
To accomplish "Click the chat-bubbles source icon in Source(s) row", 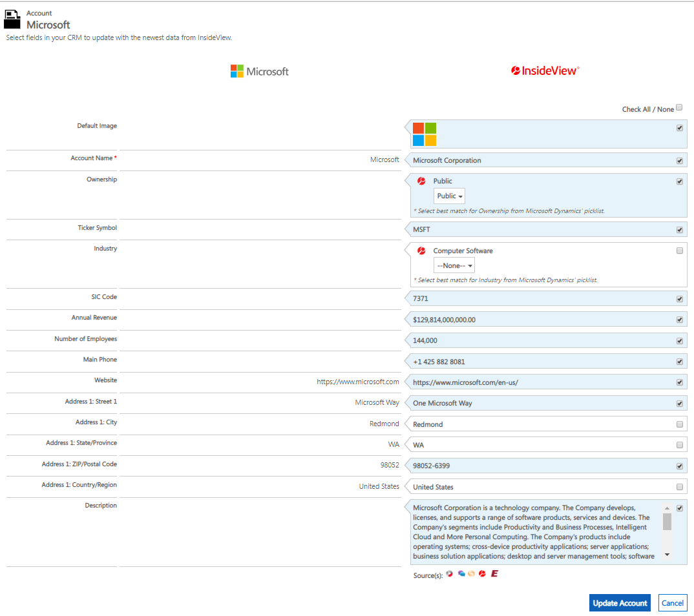I will pos(460,573).
